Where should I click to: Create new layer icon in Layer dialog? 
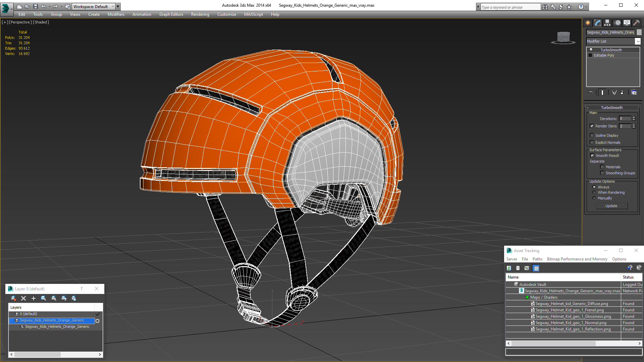(x=13, y=298)
